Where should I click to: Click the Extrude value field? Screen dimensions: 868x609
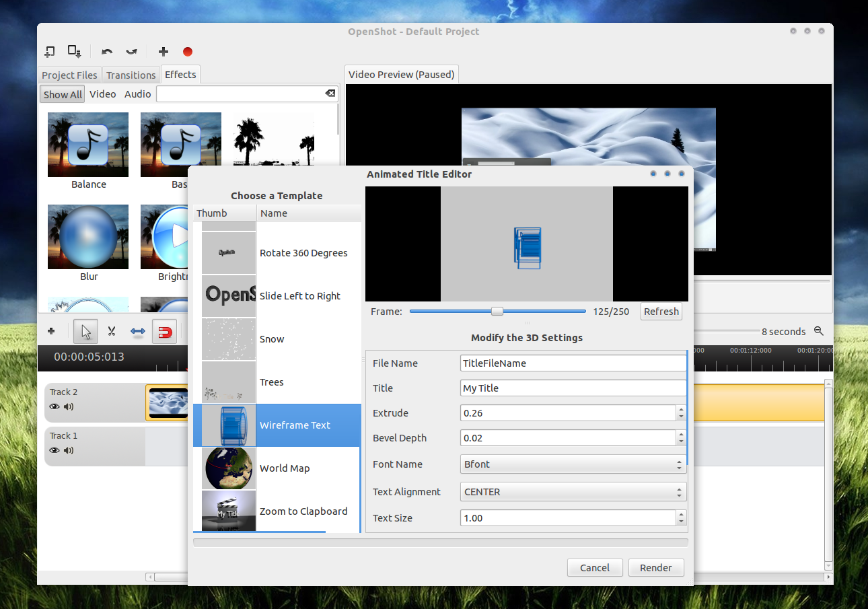[x=569, y=413]
